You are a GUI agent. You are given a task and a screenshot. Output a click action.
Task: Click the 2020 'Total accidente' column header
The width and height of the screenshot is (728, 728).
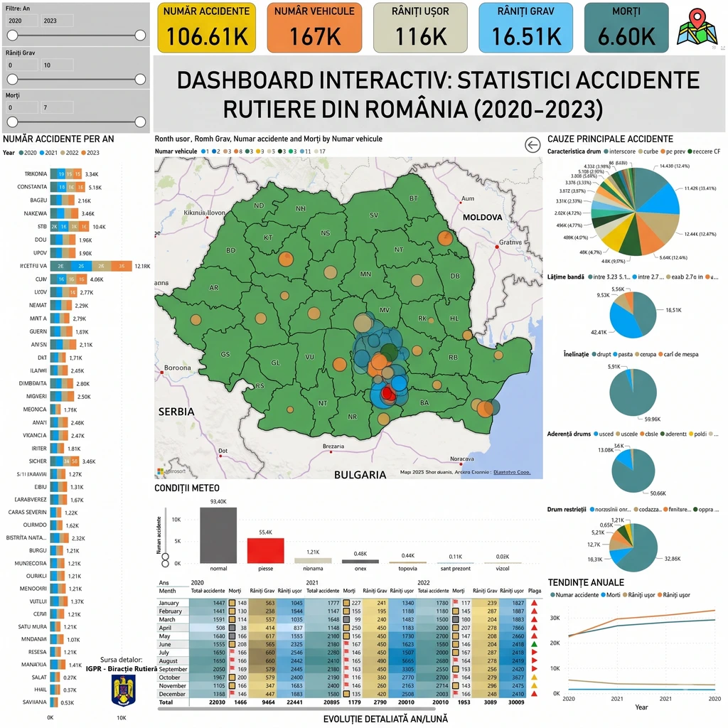coord(208,591)
